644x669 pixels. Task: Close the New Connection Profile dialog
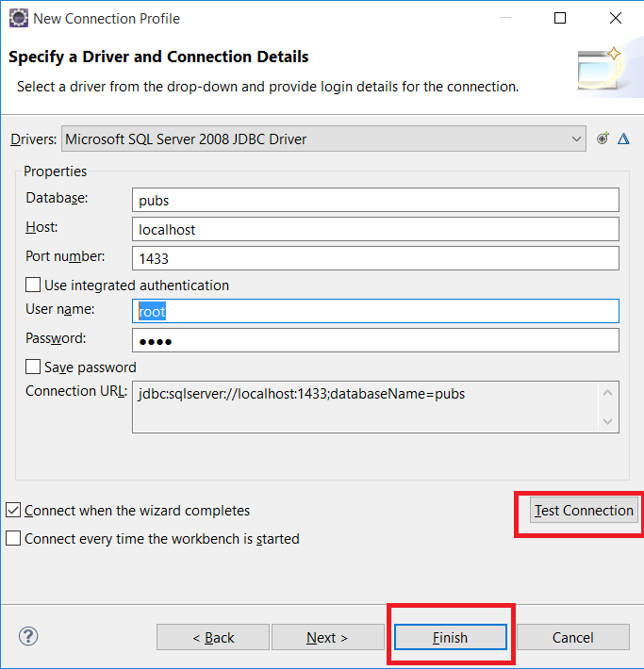tap(615, 18)
